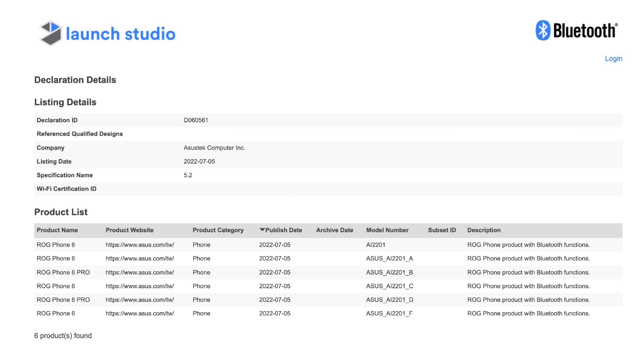The width and height of the screenshot is (644, 362).
Task: Open asus.com link in AI2201 row
Action: tap(140, 245)
